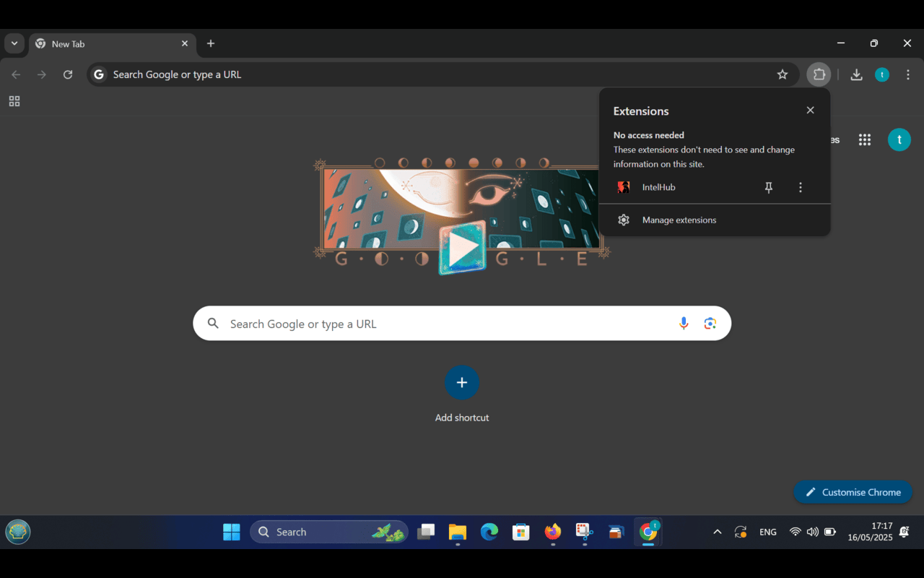Click the Extensions puzzle icon in toolbar

[x=819, y=74]
